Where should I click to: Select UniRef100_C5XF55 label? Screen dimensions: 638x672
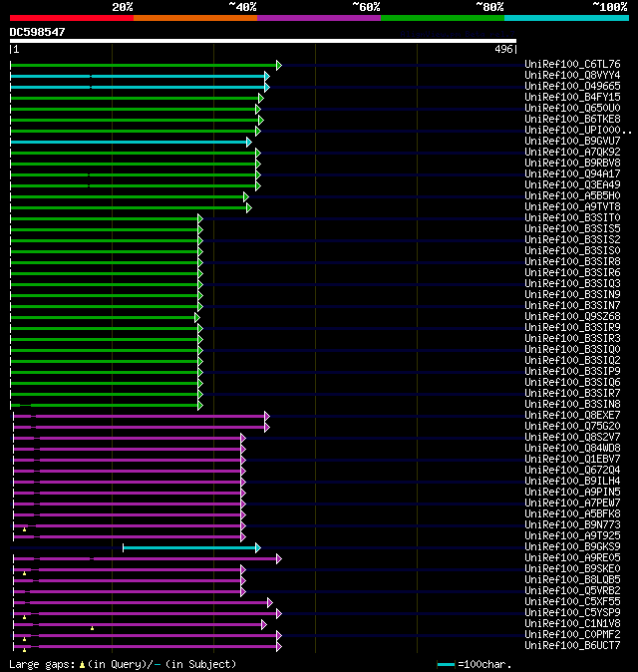[x=572, y=602]
